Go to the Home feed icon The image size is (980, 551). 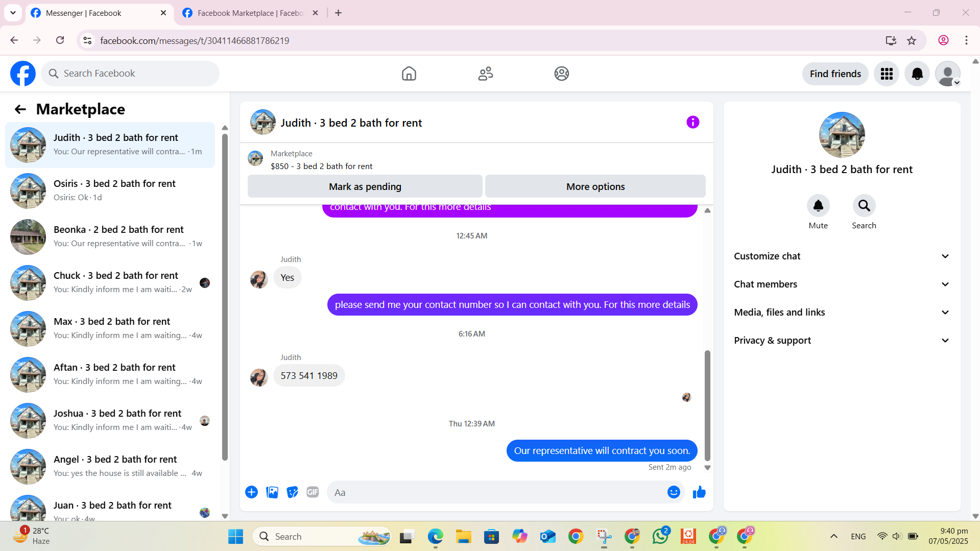pos(409,74)
